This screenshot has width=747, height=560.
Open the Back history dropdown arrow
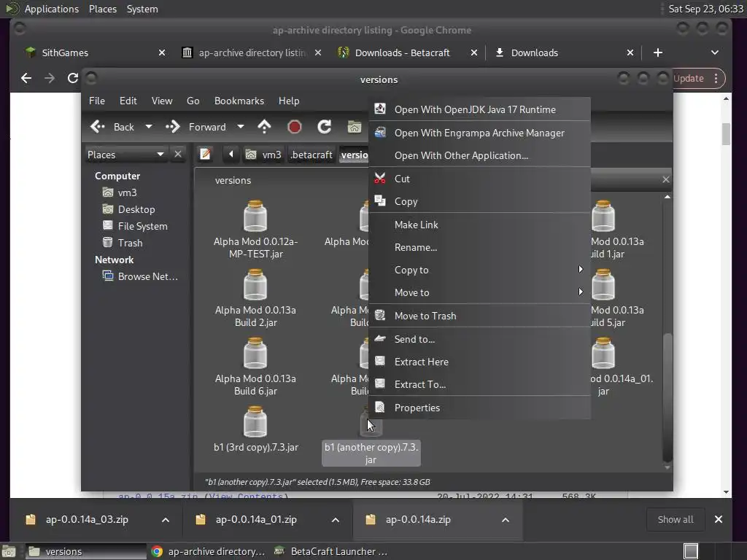pyautogui.click(x=149, y=127)
